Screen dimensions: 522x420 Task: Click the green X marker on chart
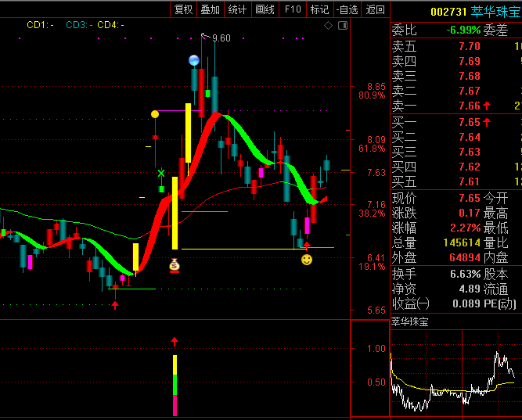(x=161, y=173)
